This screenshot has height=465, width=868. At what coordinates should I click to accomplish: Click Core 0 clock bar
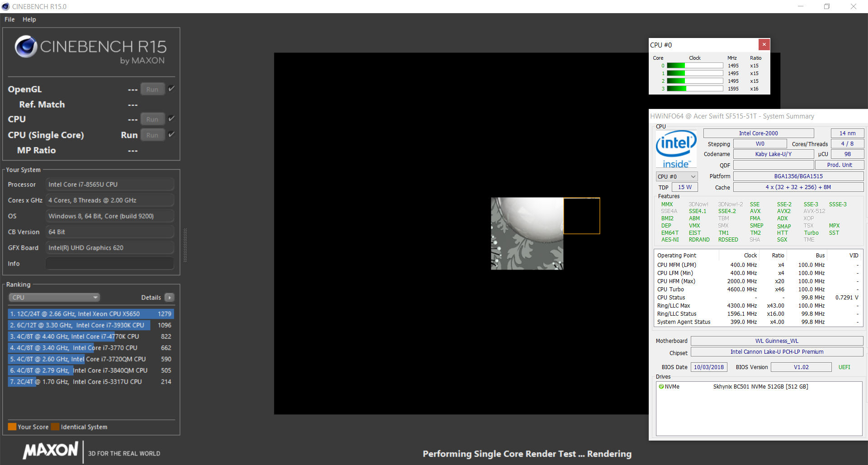(x=695, y=66)
